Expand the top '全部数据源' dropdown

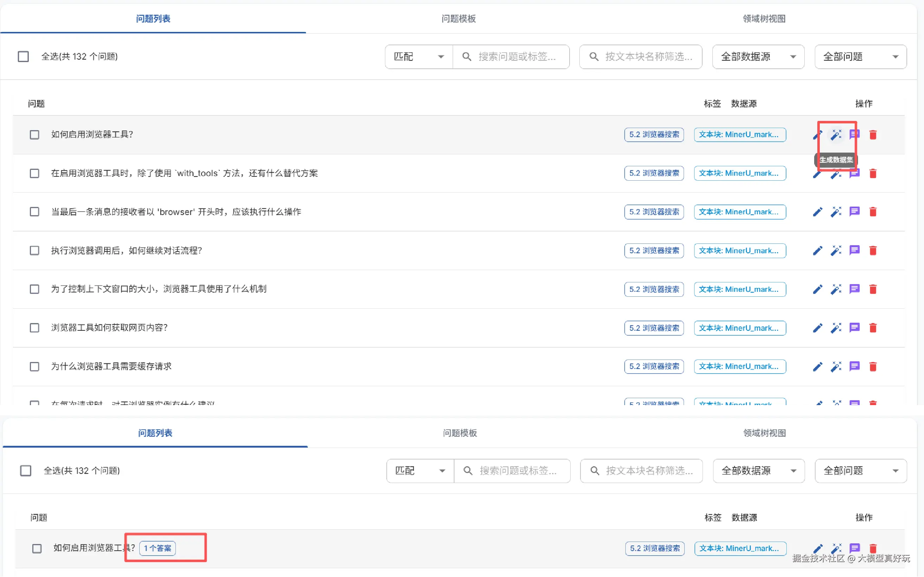(x=758, y=57)
